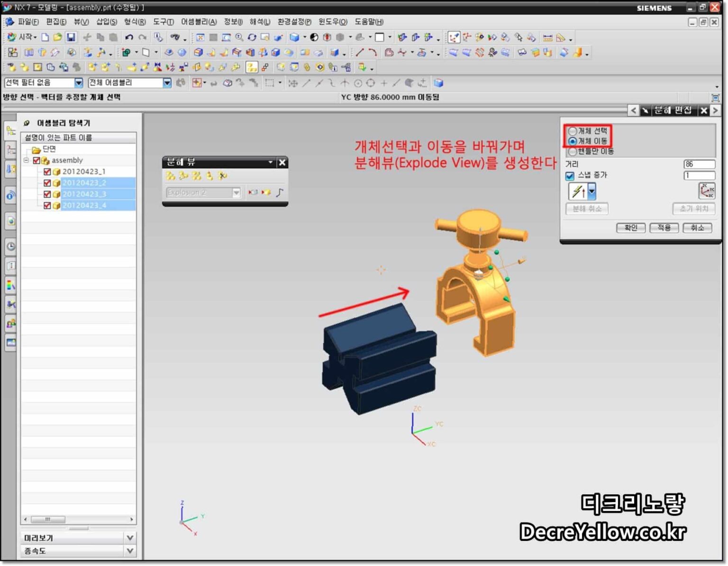Click the Show Component icon in 분해 뷰

pos(266,192)
